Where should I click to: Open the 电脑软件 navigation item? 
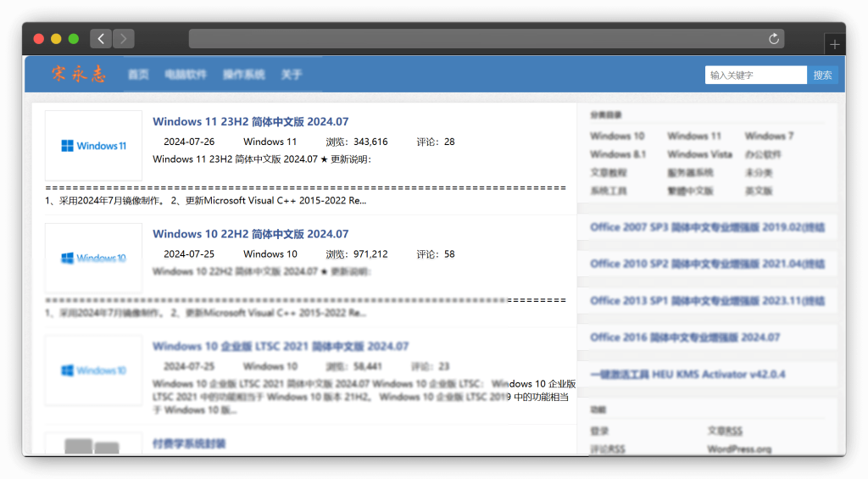pos(186,75)
